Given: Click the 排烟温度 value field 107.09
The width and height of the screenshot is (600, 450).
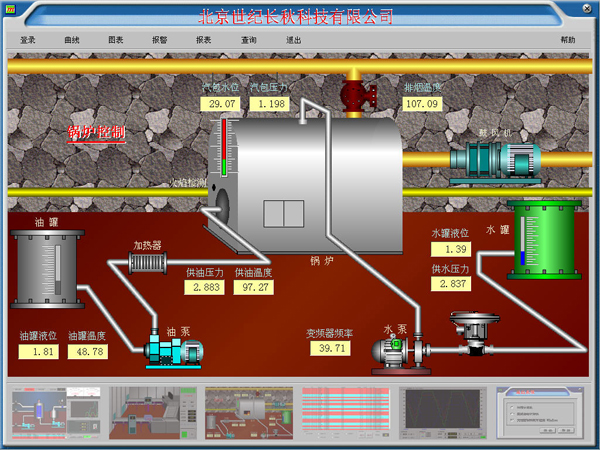Looking at the screenshot, I should (421, 103).
